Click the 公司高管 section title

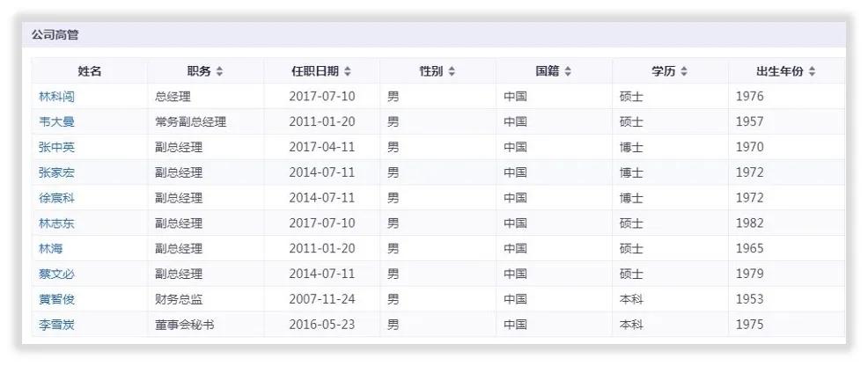55,35
